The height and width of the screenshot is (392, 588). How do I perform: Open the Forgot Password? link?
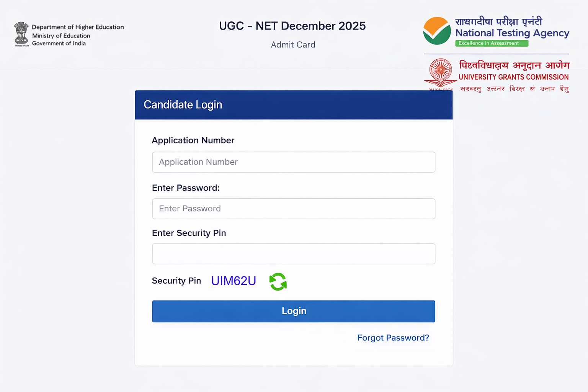[393, 338]
